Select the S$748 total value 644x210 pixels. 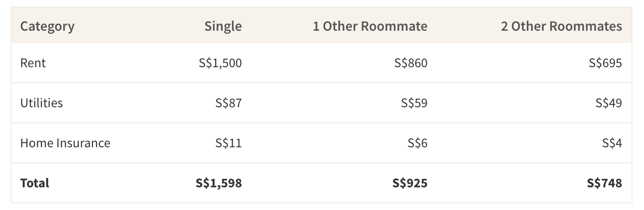tap(604, 183)
